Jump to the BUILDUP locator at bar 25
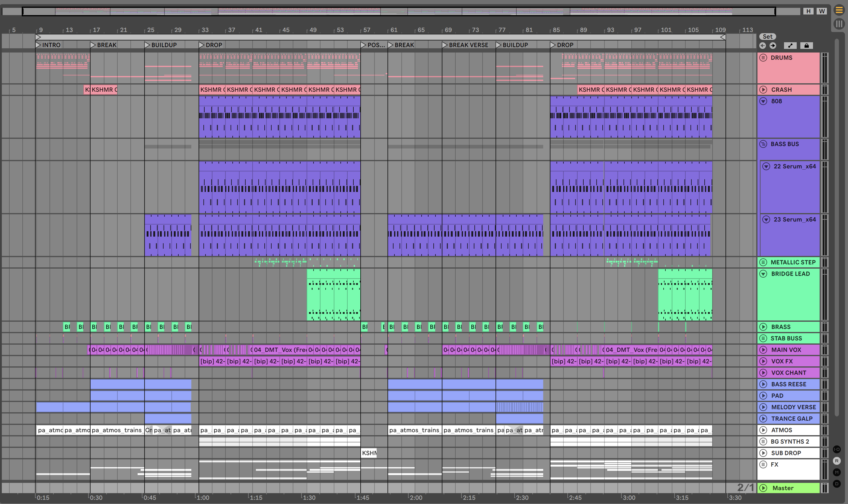 [x=147, y=45]
